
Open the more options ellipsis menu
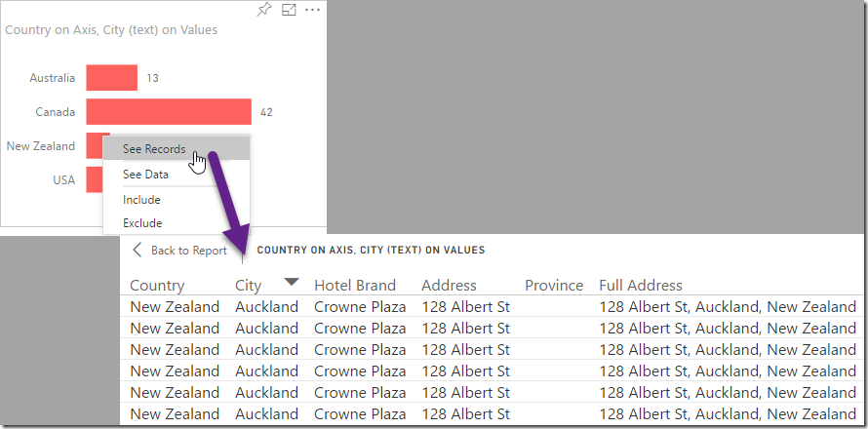(313, 10)
